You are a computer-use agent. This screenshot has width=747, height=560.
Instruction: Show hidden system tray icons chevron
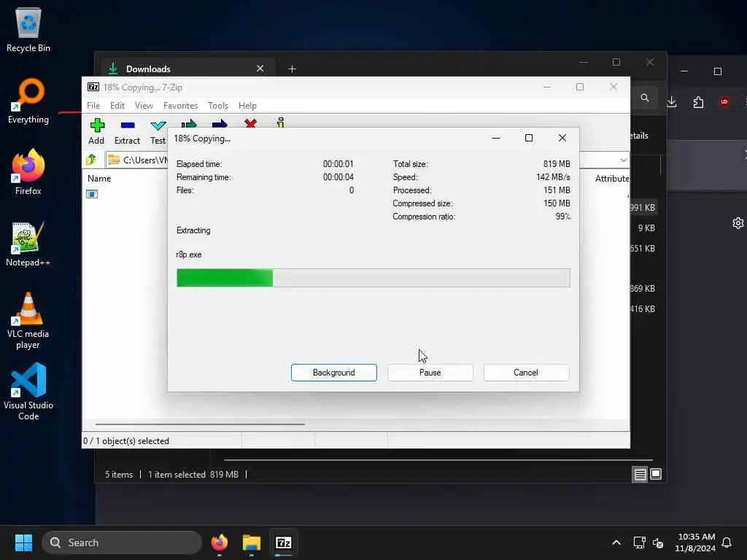pyautogui.click(x=616, y=542)
